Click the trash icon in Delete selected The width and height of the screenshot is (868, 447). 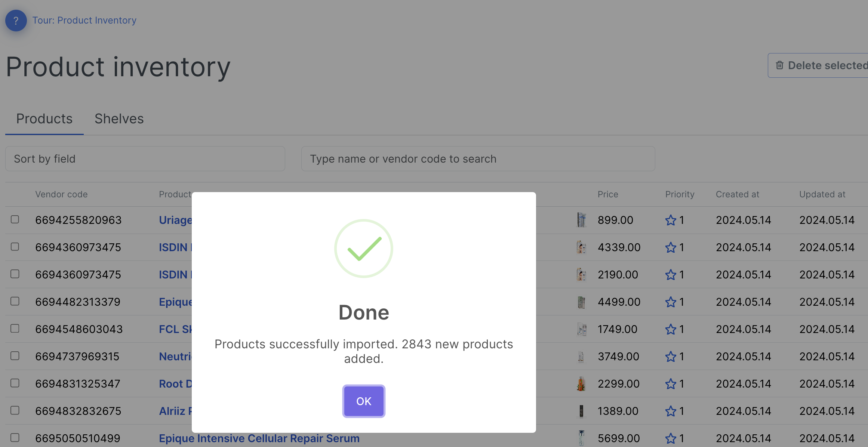[779, 65]
